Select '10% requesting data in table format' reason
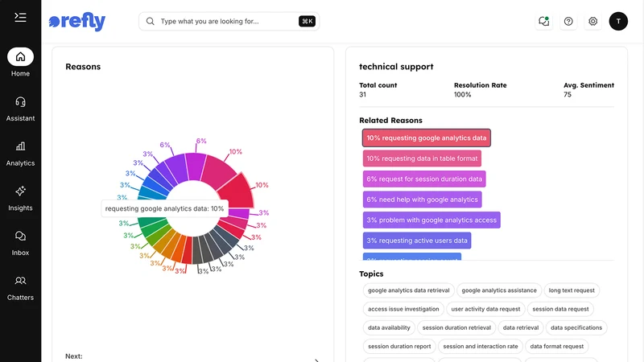644x362 pixels. click(x=422, y=158)
